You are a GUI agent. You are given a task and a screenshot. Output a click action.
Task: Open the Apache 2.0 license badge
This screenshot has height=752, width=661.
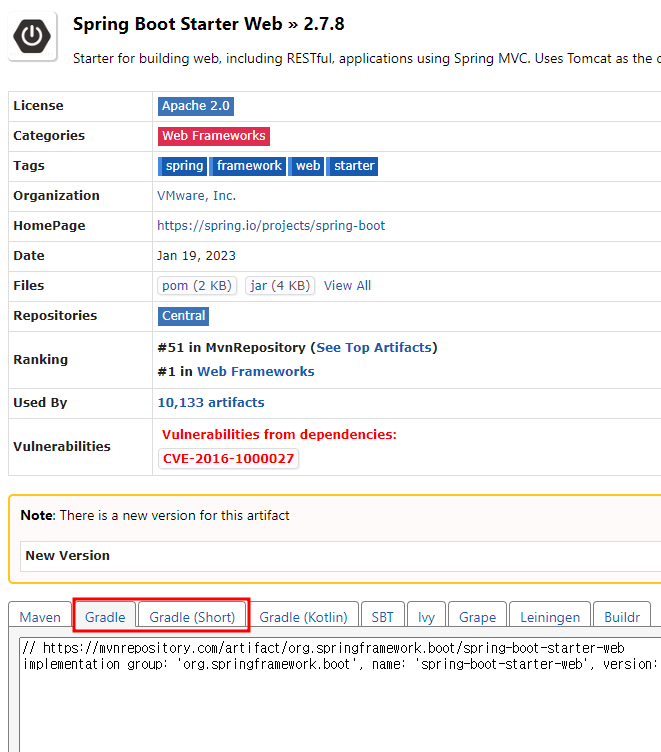196,106
